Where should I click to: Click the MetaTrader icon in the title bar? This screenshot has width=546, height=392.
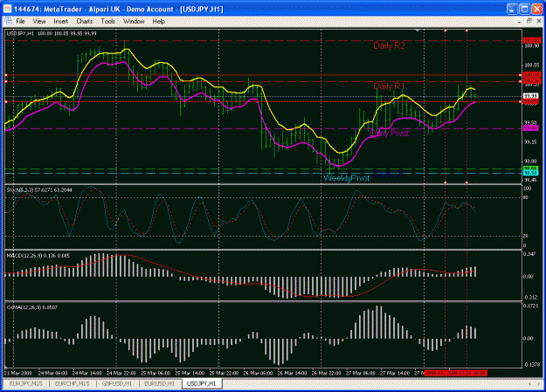coord(7,9)
